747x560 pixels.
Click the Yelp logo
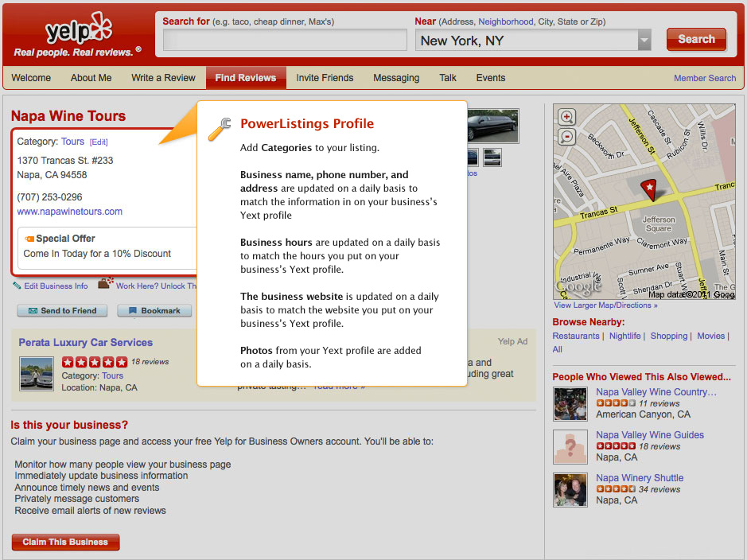pos(79,29)
